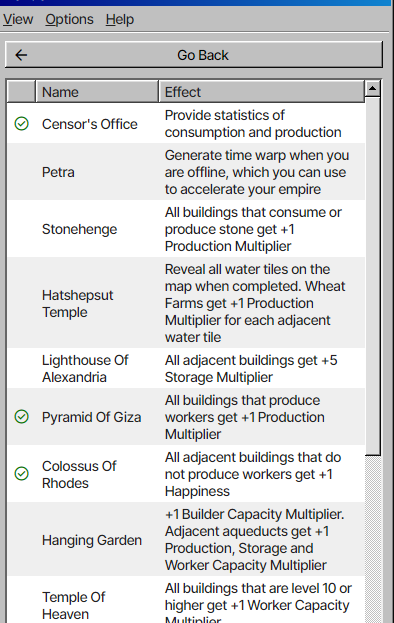
Task: Select the Temple Of Heaven row
Action: coord(186,600)
